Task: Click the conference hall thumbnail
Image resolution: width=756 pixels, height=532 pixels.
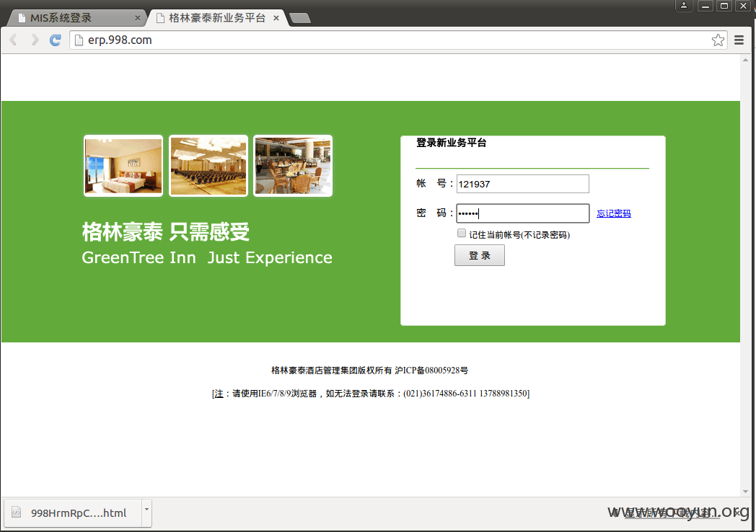Action: pos(208,166)
